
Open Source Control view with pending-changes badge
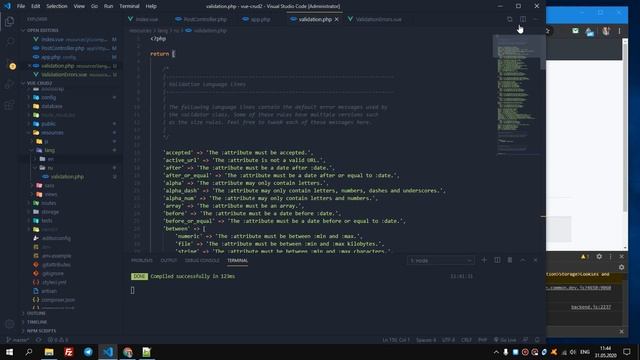tap(9, 63)
